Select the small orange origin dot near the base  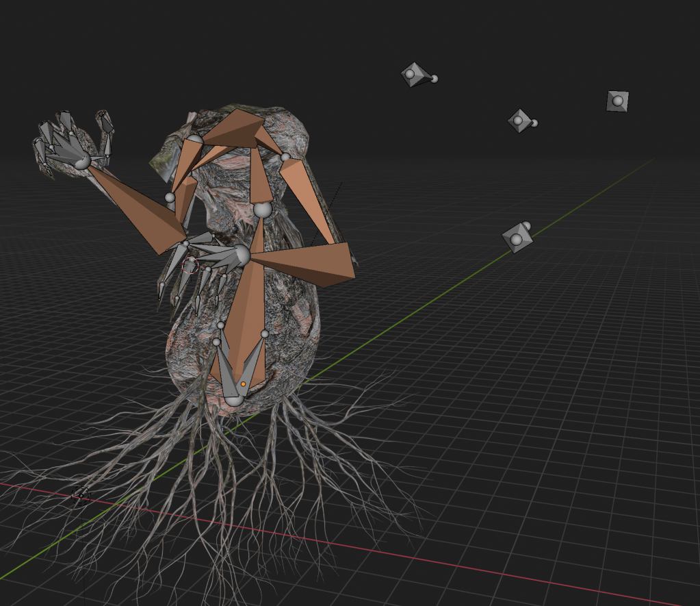tap(243, 384)
